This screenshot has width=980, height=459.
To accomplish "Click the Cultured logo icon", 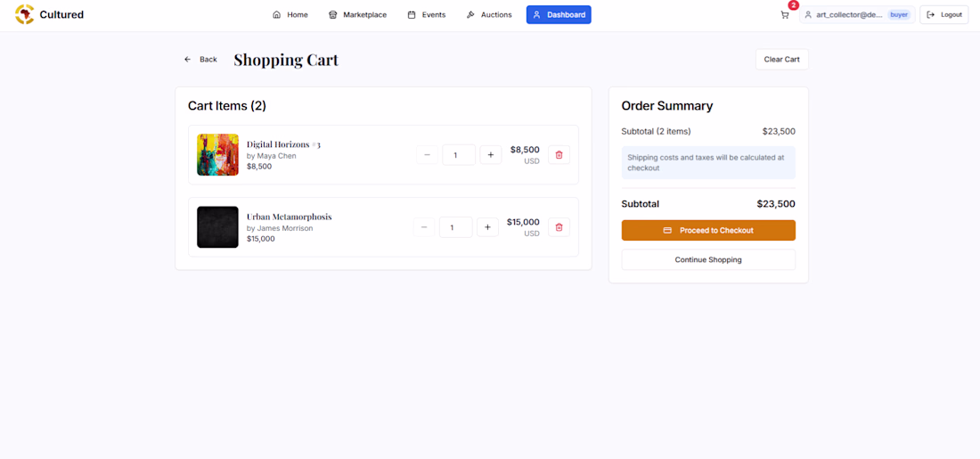I will [24, 14].
